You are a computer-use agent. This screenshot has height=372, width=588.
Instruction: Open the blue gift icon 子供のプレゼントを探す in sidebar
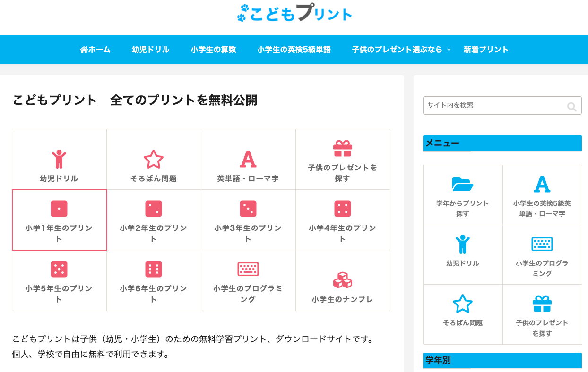(x=542, y=304)
